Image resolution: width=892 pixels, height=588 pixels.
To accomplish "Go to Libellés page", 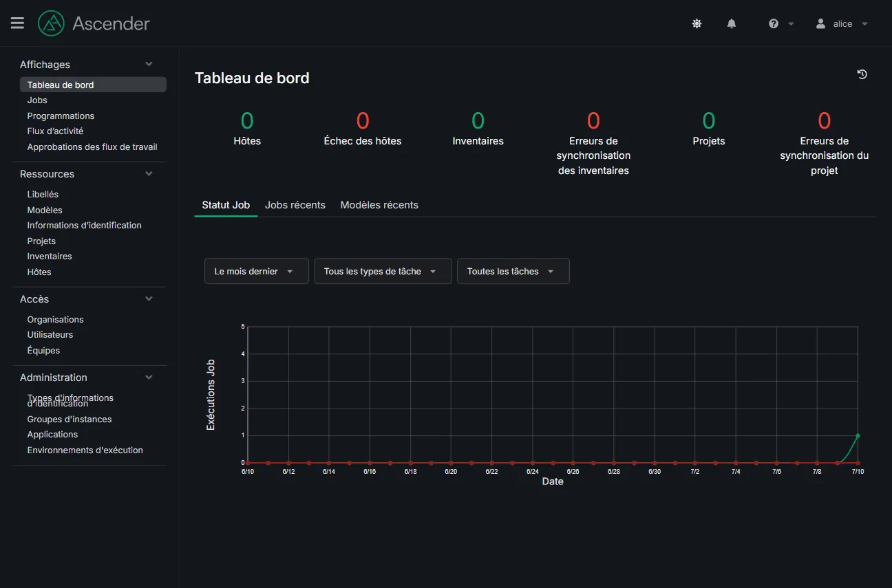I will point(43,194).
